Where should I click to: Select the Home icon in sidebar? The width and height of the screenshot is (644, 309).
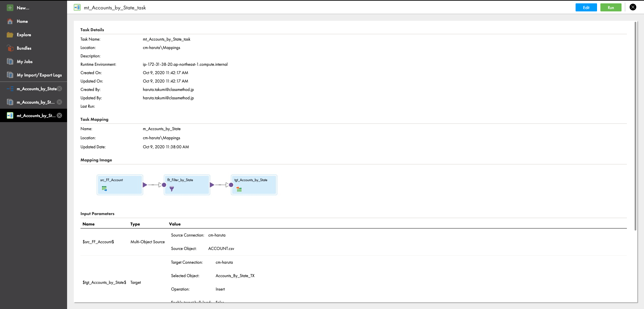point(10,21)
